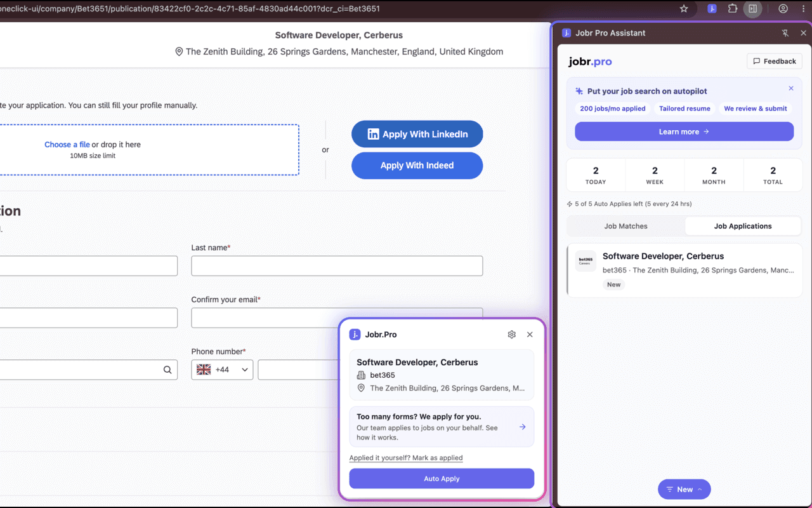Close the Jobr Pro Assistant side panel

pyautogui.click(x=803, y=33)
